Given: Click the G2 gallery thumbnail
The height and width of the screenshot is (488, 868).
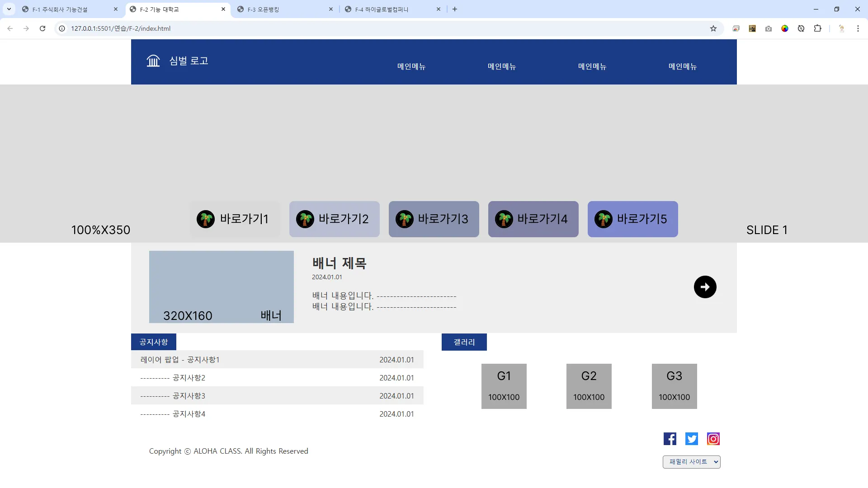Looking at the screenshot, I should pos(589,386).
